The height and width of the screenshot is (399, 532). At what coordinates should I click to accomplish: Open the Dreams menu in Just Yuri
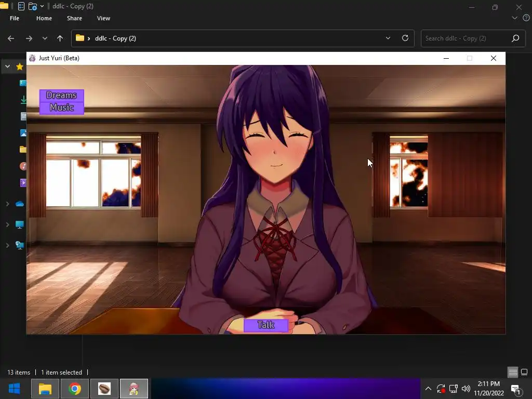[x=61, y=96]
